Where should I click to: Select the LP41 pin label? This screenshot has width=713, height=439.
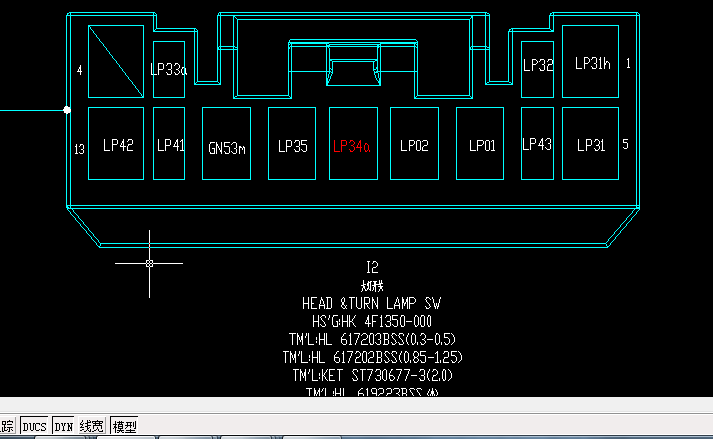point(170,145)
